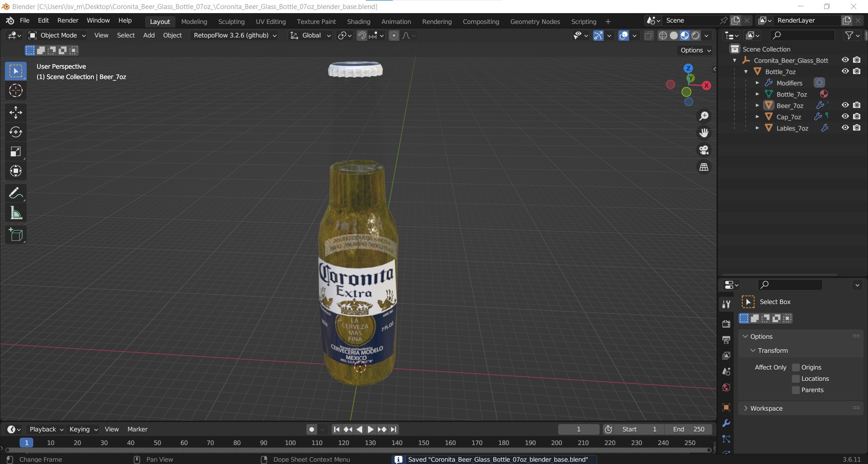Switch to wireframe viewport shading

coord(663,36)
